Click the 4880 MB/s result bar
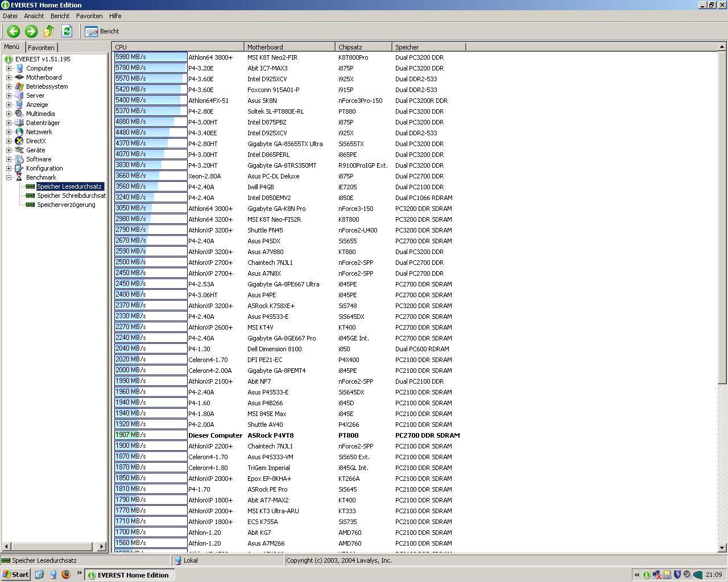 tap(151, 122)
